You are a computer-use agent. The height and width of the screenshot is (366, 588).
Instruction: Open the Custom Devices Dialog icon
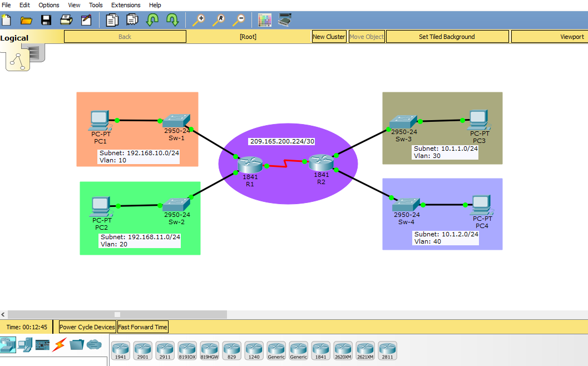(x=285, y=20)
